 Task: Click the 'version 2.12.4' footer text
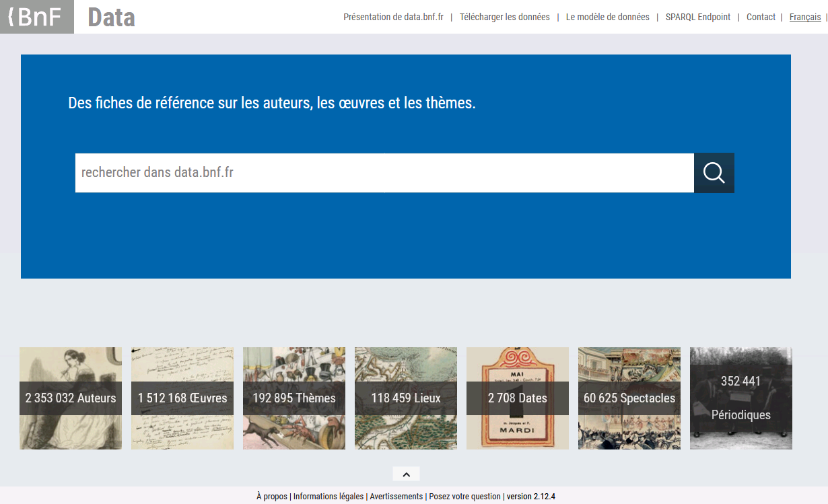[531, 497]
